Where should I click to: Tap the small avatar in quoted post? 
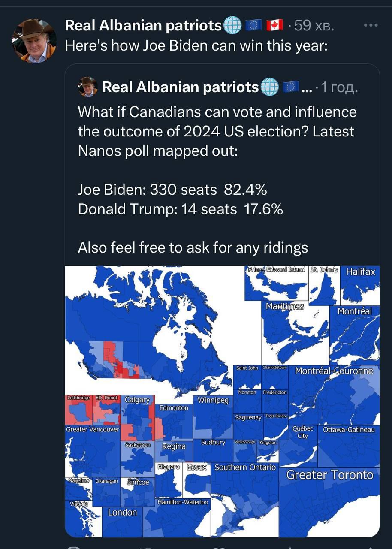coord(87,87)
